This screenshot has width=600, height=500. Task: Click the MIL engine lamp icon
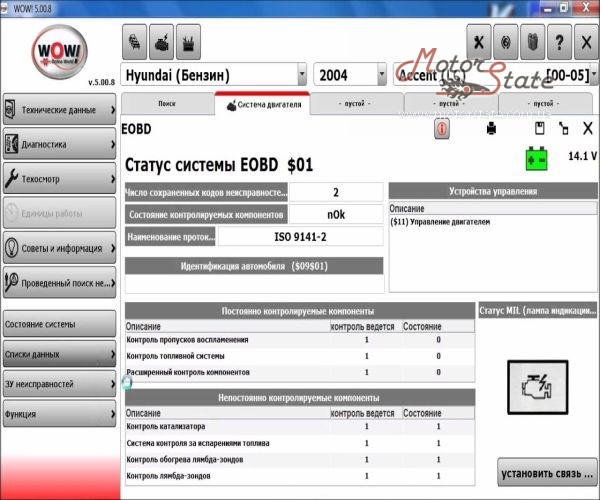pos(538,387)
